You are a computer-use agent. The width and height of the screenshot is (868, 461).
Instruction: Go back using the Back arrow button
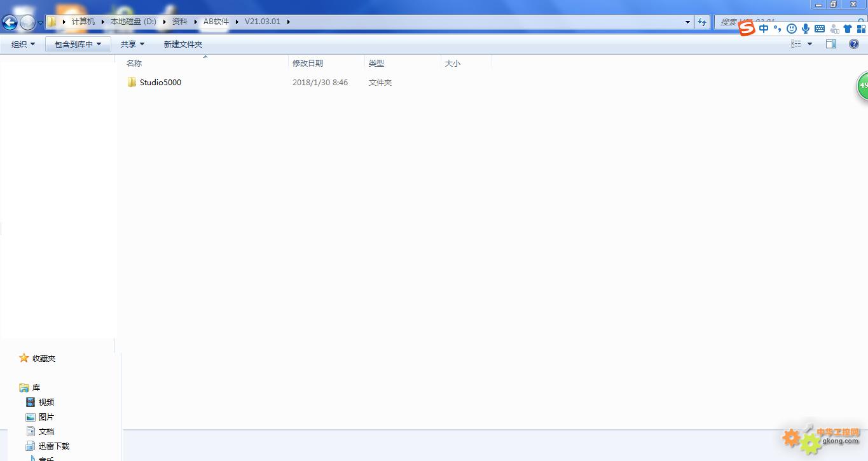[x=10, y=23]
